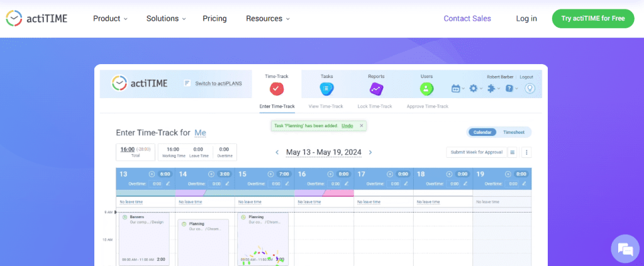Open the Users green person icon
The height and width of the screenshot is (266, 644).
pos(427,89)
